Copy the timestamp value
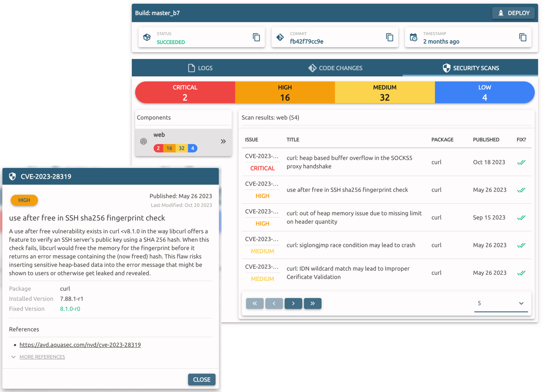The height and width of the screenshot is (392, 542). tap(523, 37)
